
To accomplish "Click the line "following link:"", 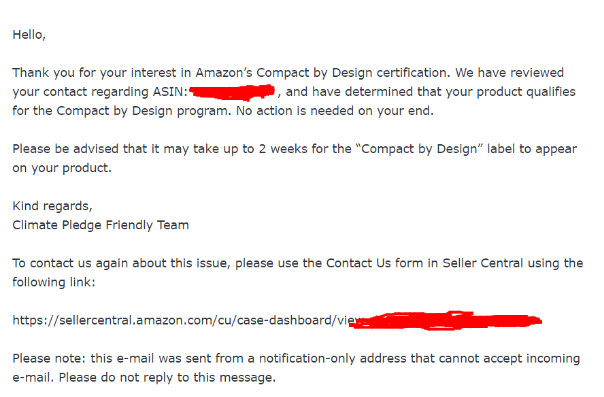I will click(x=54, y=282).
